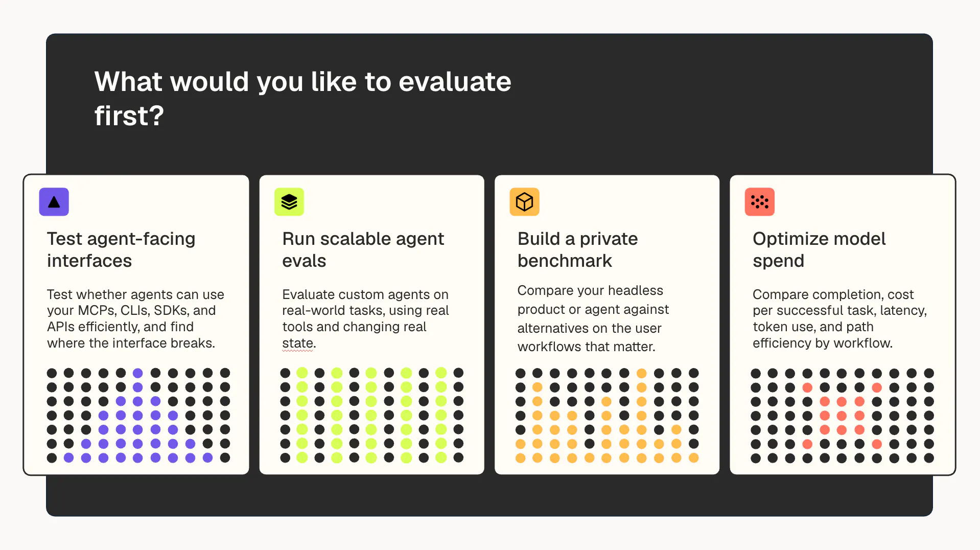Select the orange dot chart graphic
The height and width of the screenshot is (550, 980).
click(607, 415)
